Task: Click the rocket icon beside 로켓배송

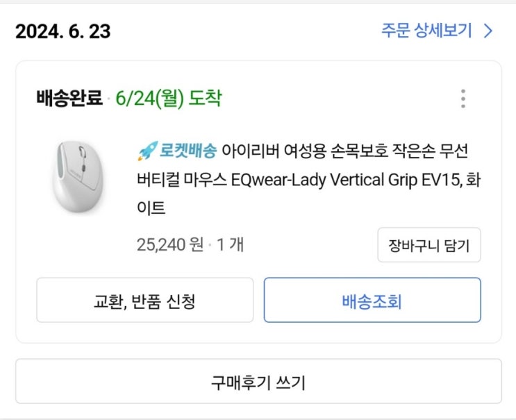Action: (147, 151)
